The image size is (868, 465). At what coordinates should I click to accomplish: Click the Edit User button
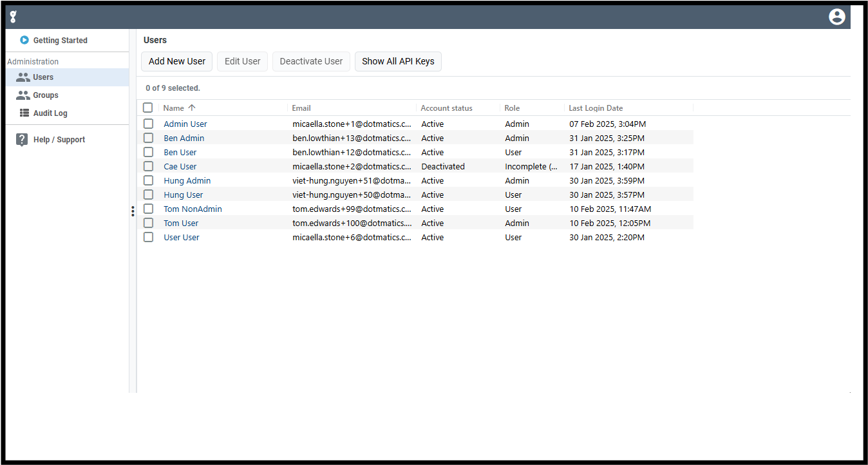tap(243, 61)
